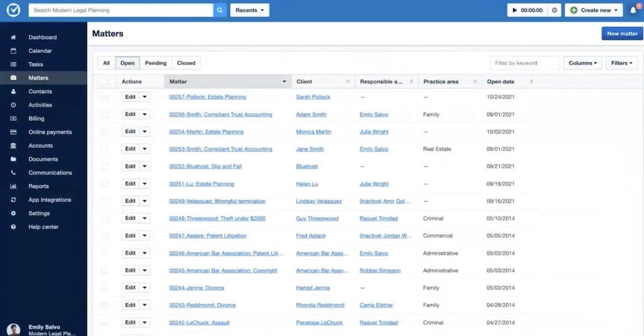644x336 pixels.
Task: Click the Filter by keyword field
Action: click(x=524, y=63)
